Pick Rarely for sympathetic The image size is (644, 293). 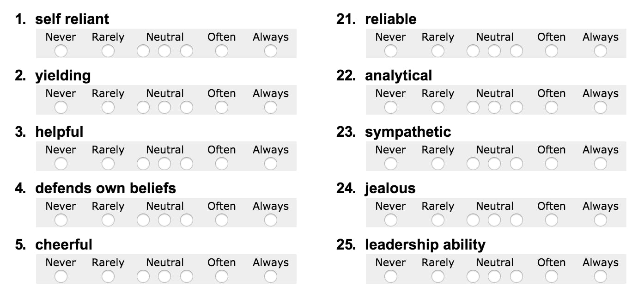tap(438, 164)
